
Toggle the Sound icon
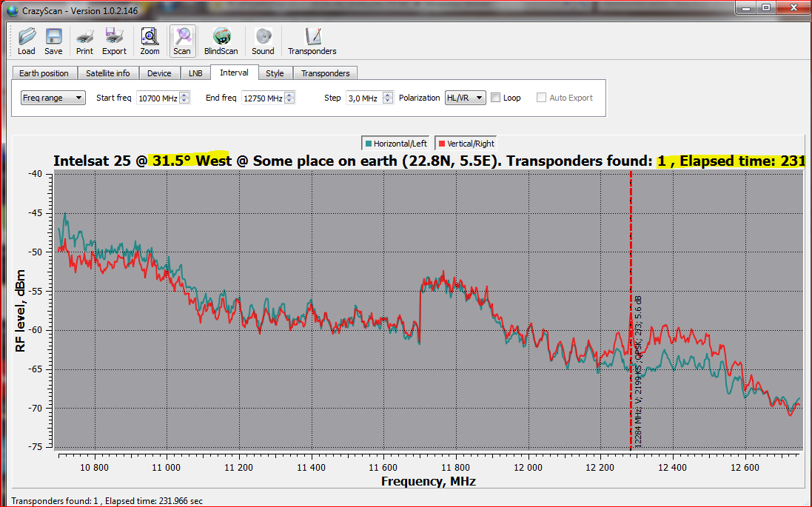coord(263,41)
